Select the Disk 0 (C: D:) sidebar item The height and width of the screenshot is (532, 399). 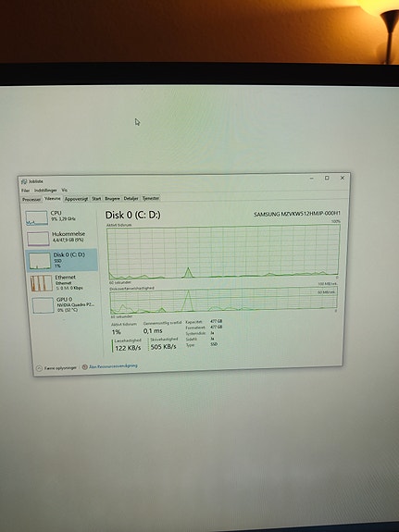coord(62,260)
